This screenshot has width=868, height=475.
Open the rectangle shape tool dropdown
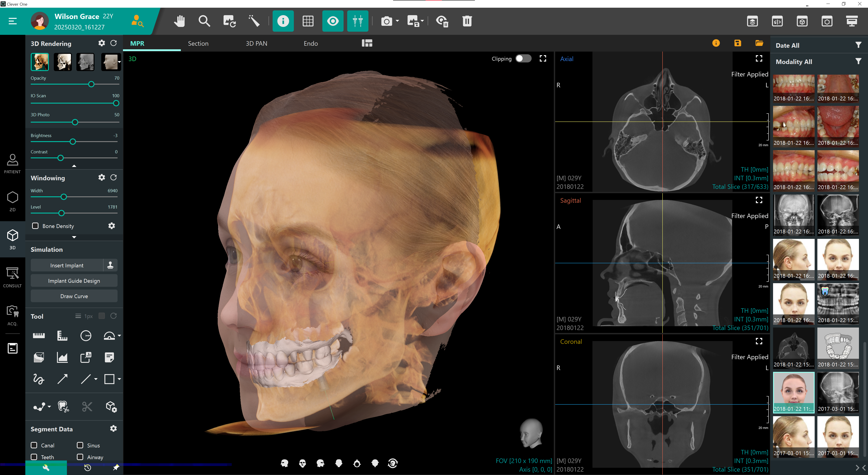119,379
